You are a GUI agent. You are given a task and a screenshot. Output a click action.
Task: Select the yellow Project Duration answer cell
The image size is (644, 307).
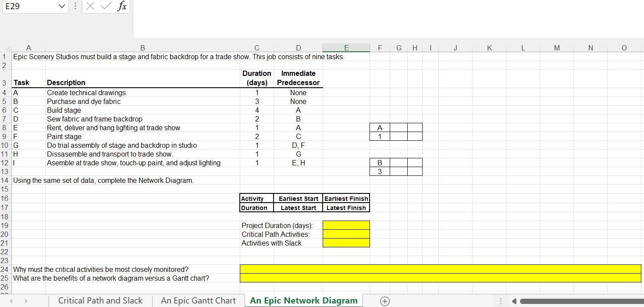point(346,225)
